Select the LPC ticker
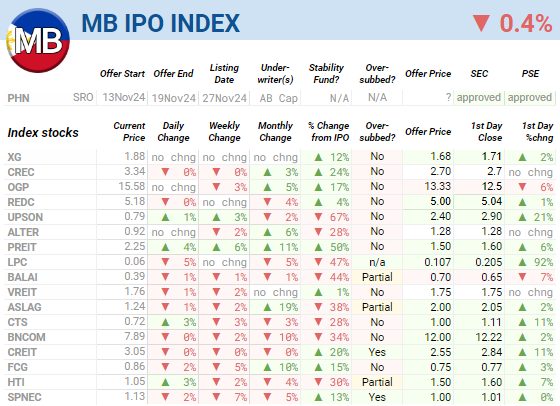 (x=17, y=262)
